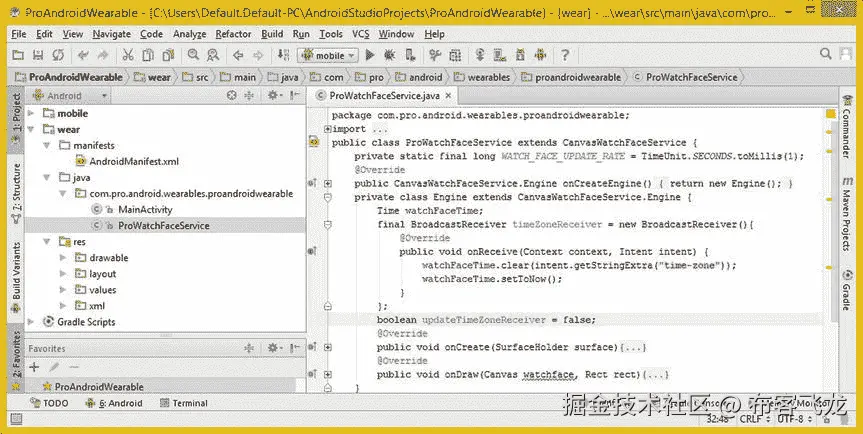Hide the Project tool window panel
863x434 pixels.
point(295,96)
